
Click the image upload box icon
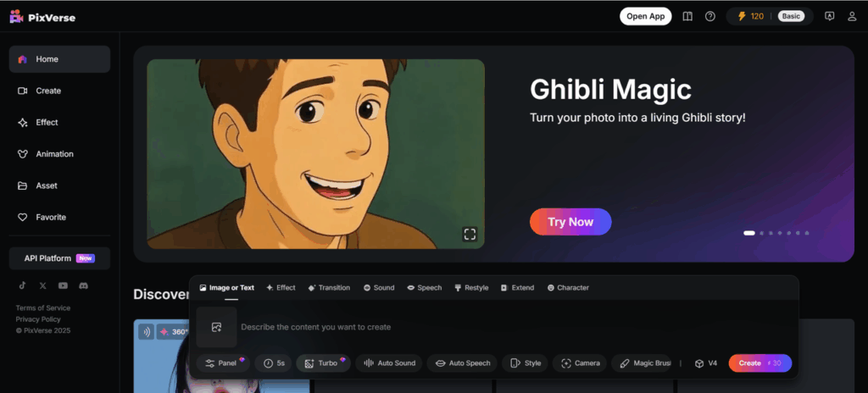pos(216,327)
